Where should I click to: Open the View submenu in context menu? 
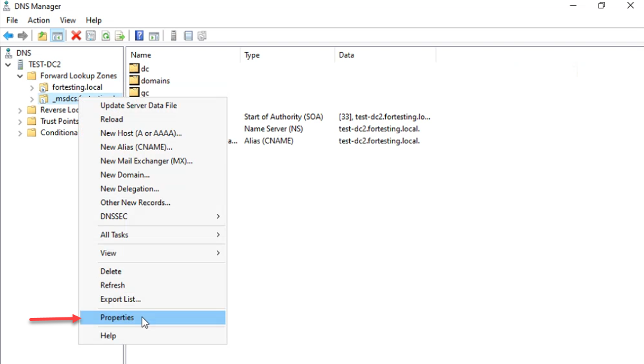coord(153,253)
